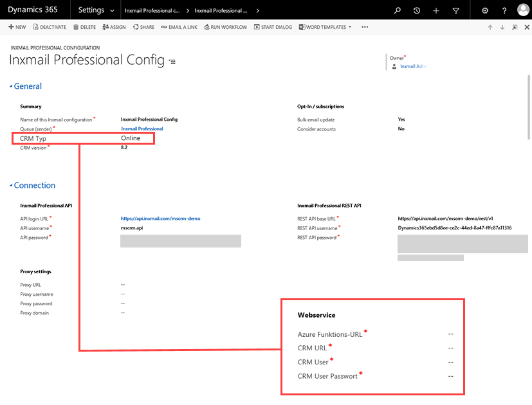This screenshot has width=532, height=405.
Task: Click START DIALOG command
Action: 273,27
